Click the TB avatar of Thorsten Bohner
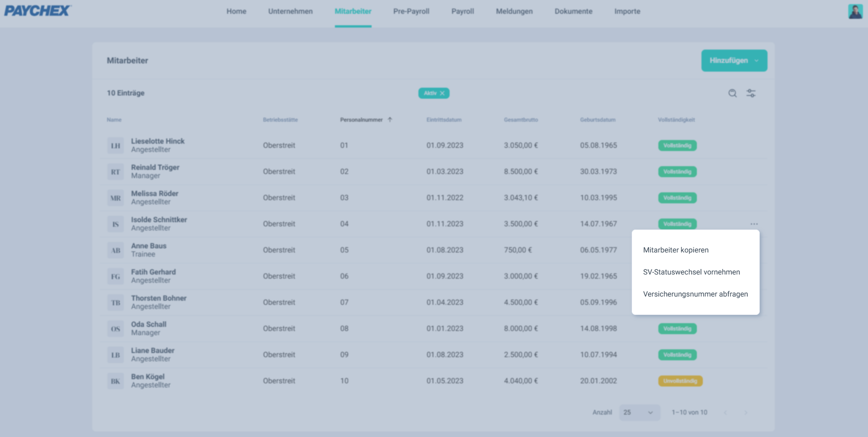The image size is (868, 437). pyautogui.click(x=116, y=303)
